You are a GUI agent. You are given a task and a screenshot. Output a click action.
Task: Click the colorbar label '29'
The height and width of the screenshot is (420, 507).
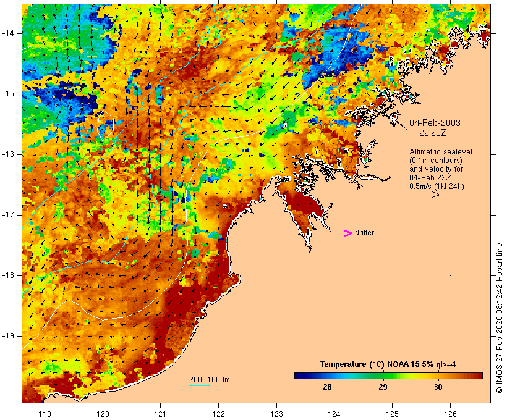pyautogui.click(x=383, y=387)
